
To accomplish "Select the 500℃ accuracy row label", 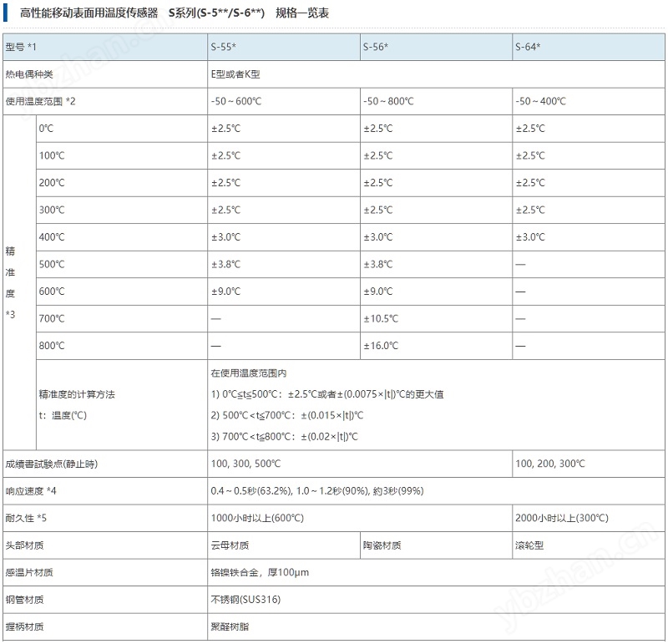I will (52, 264).
